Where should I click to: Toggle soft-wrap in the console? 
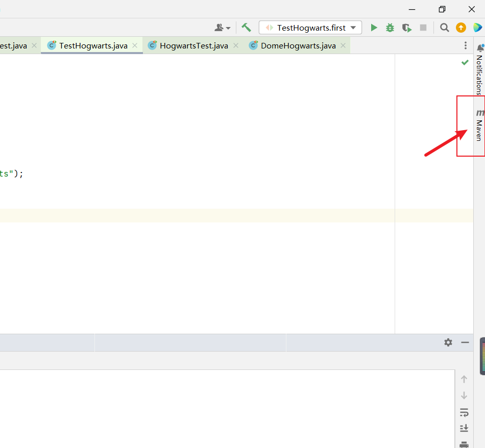(x=464, y=412)
